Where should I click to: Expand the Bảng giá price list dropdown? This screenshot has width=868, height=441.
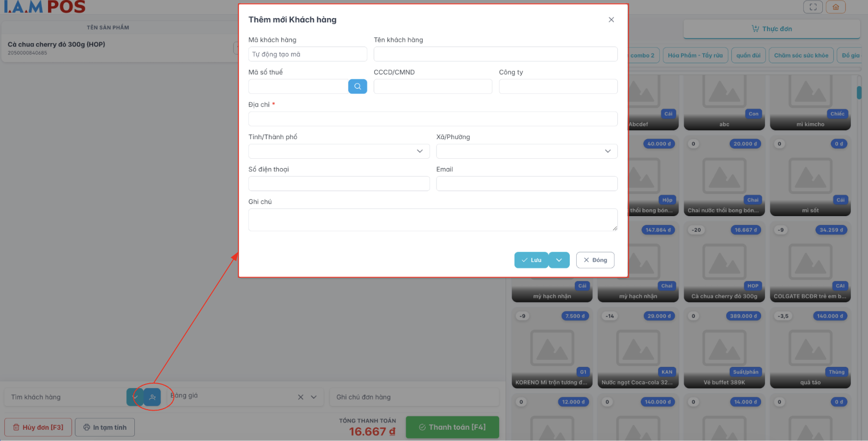point(314,397)
